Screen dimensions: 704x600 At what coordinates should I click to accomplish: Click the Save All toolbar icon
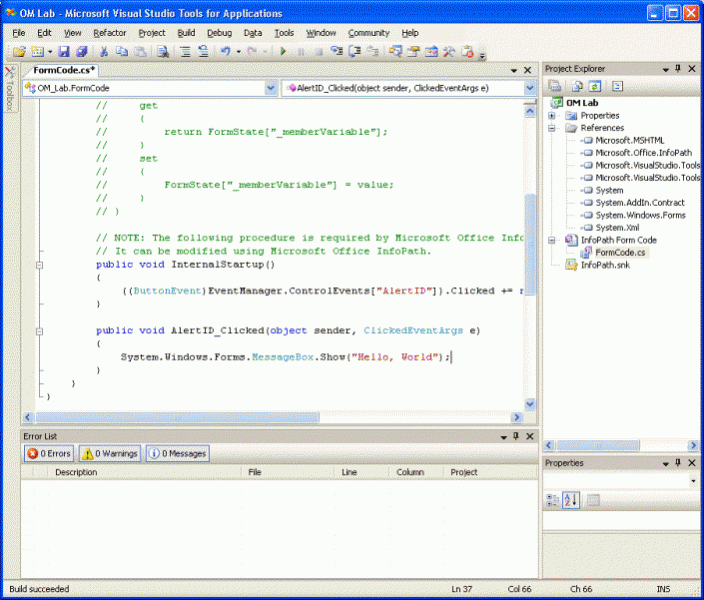click(x=82, y=52)
